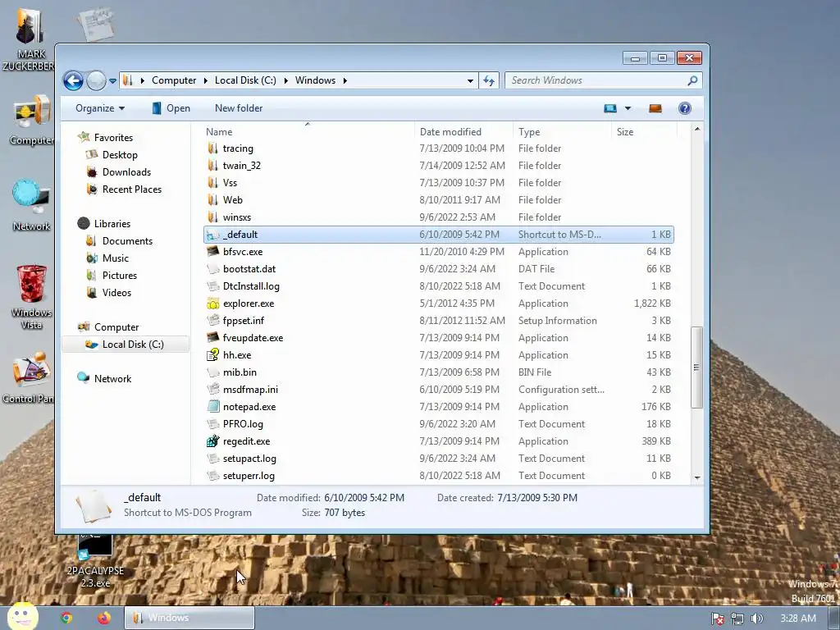The width and height of the screenshot is (840, 630).
Task: Open Pictures library in navigation pane
Action: point(120,276)
